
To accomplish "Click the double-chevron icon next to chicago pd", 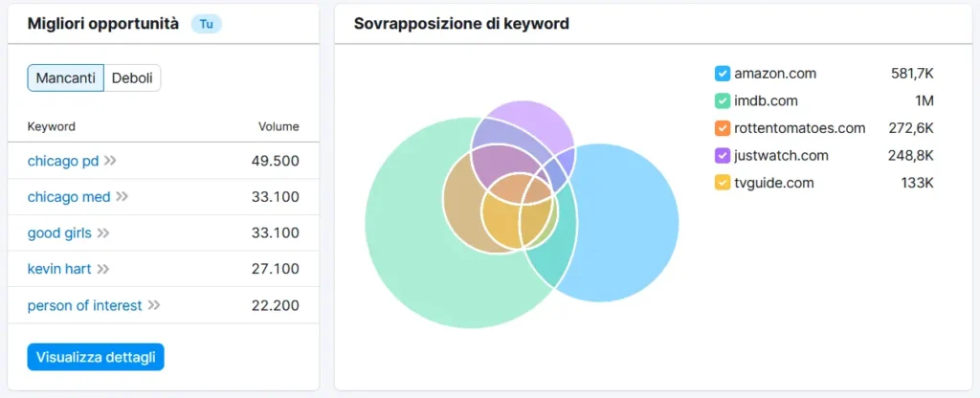I will pos(110,161).
